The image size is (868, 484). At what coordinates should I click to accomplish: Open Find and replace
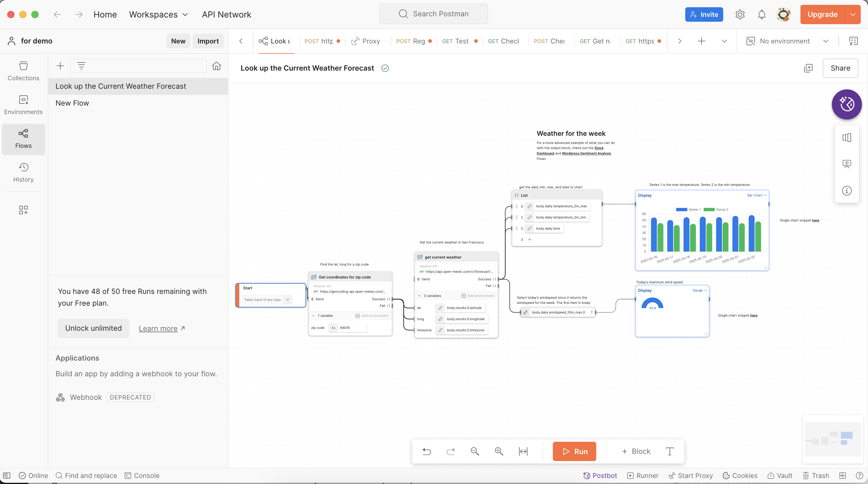click(x=86, y=476)
